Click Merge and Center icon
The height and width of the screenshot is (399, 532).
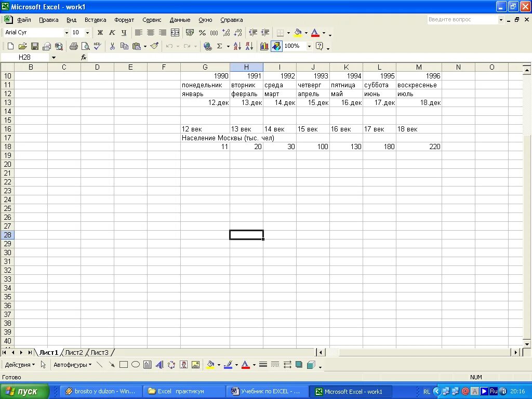point(175,33)
